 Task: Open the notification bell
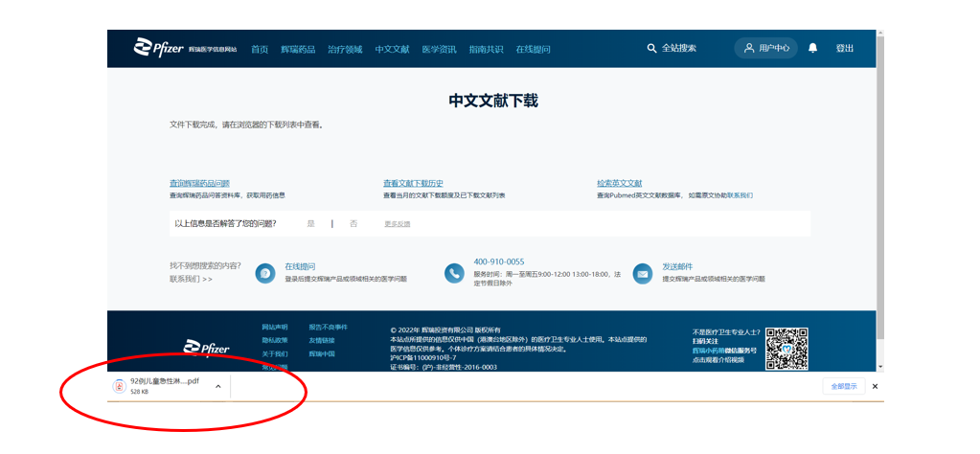point(812,48)
